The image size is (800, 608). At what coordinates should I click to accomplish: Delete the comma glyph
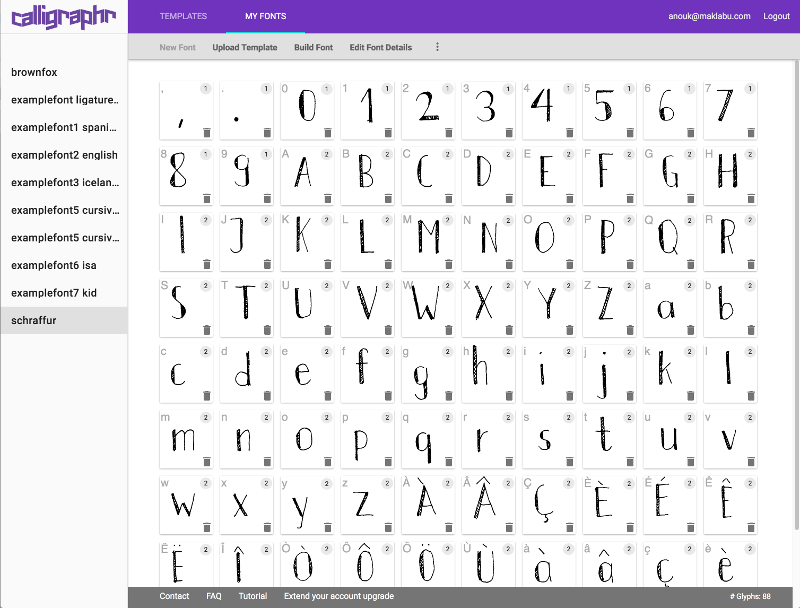tap(207, 133)
